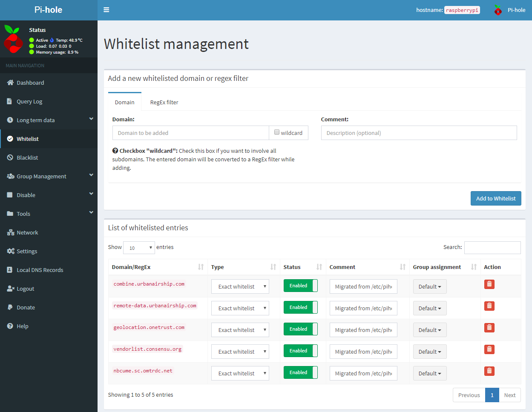The height and width of the screenshot is (412, 532).
Task: Open Pi-hole user menu in top right
Action: click(509, 10)
